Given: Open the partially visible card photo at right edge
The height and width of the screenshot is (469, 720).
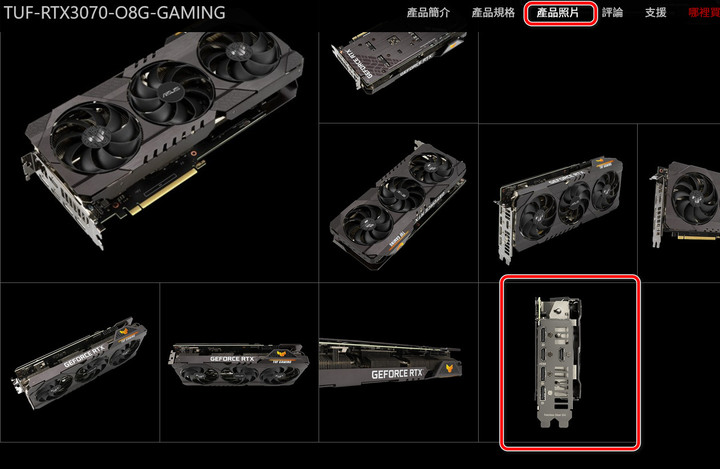Looking at the screenshot, I should (x=679, y=203).
